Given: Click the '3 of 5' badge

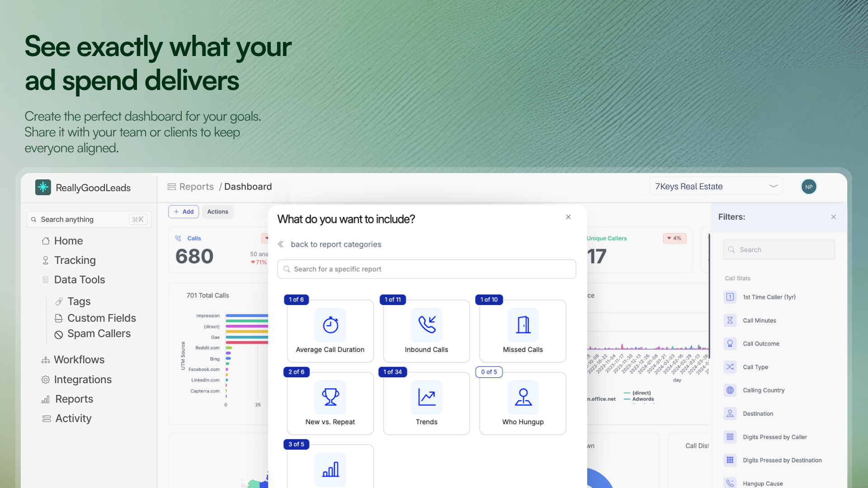Looking at the screenshot, I should (297, 444).
